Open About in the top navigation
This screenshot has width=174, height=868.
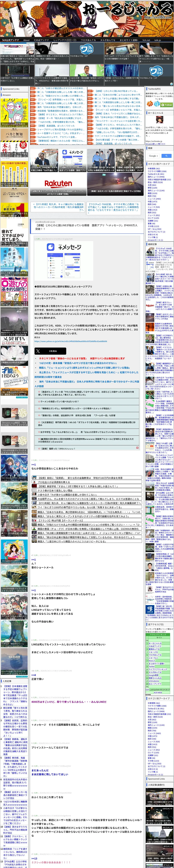coord(26,40)
